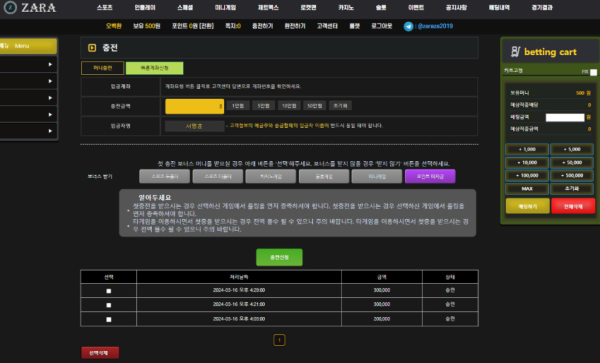
Task: Expand the fourth sidebar menu arrow
Action: [x=50, y=114]
